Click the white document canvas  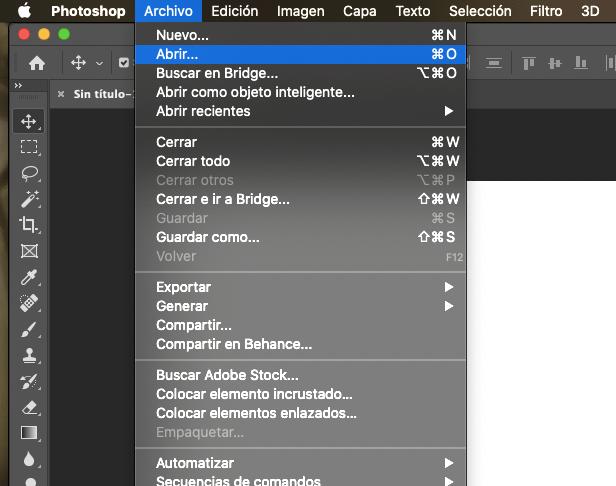[541, 333]
